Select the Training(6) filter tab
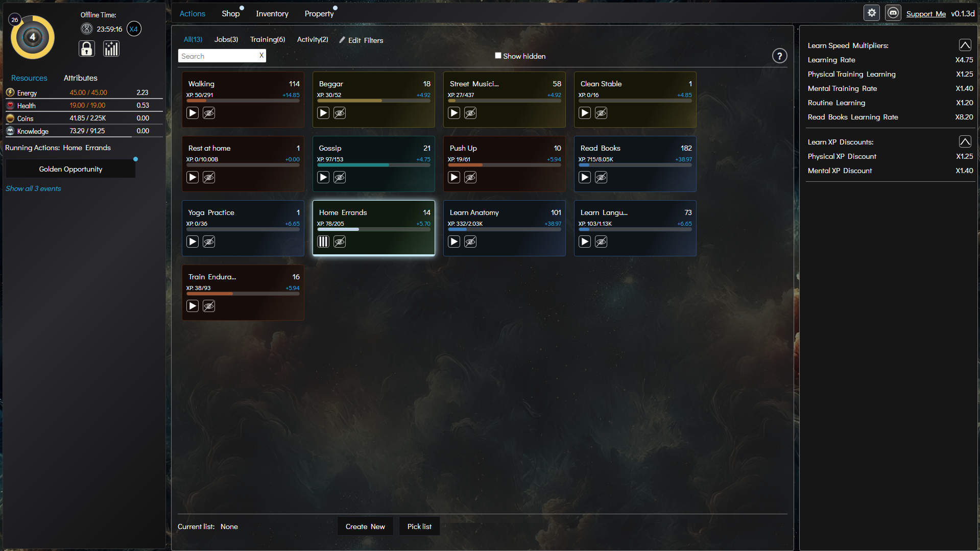Screen dimensions: 980x551 point(268,39)
